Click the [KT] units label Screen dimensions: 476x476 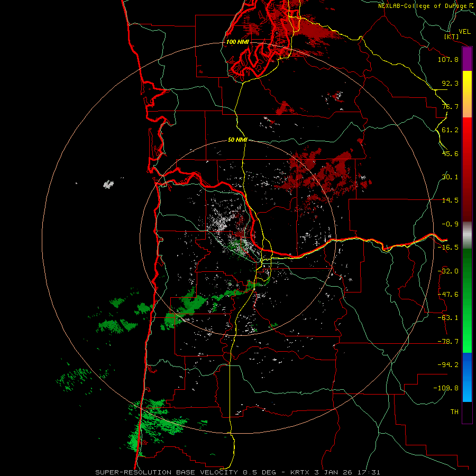tap(452, 37)
